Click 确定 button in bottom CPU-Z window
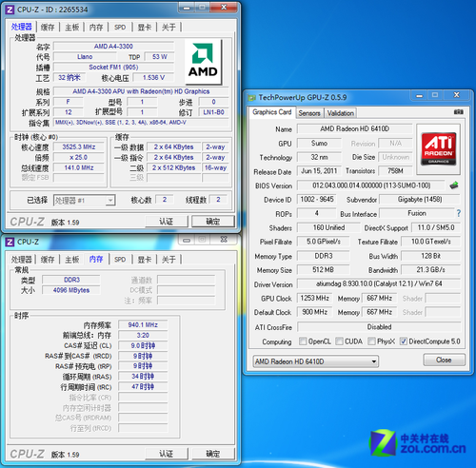The image size is (476, 468). [213, 454]
